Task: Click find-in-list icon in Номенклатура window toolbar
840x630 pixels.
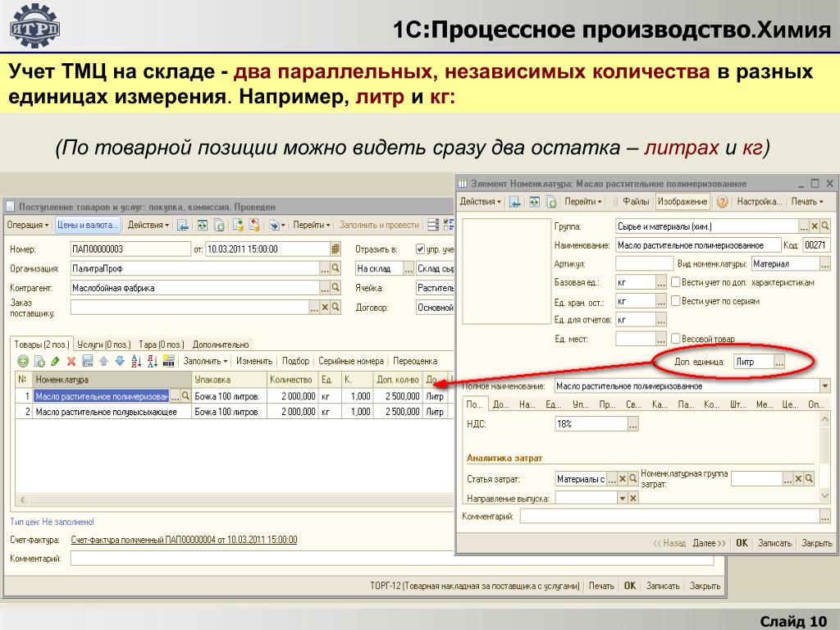Action: click(515, 202)
